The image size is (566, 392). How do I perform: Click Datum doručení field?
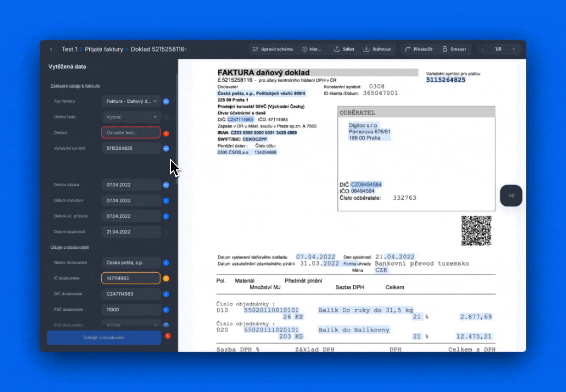pyautogui.click(x=131, y=200)
